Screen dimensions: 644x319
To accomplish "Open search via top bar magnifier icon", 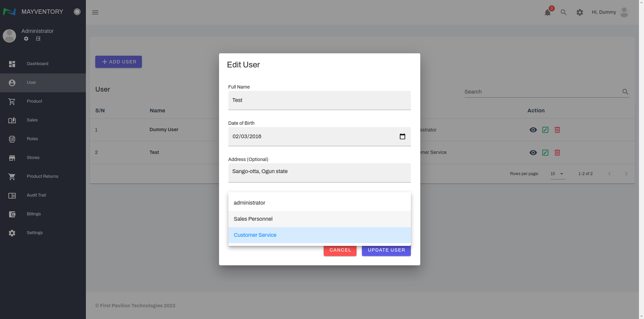I will click(563, 12).
